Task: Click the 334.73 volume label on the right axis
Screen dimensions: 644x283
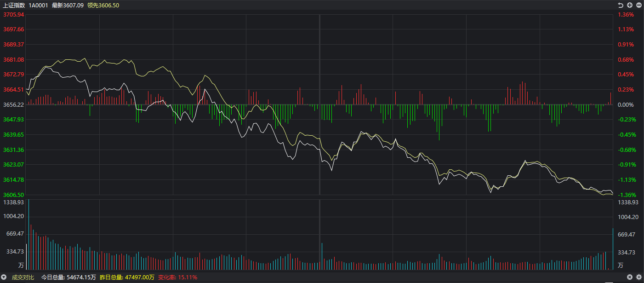Action: 627,252
